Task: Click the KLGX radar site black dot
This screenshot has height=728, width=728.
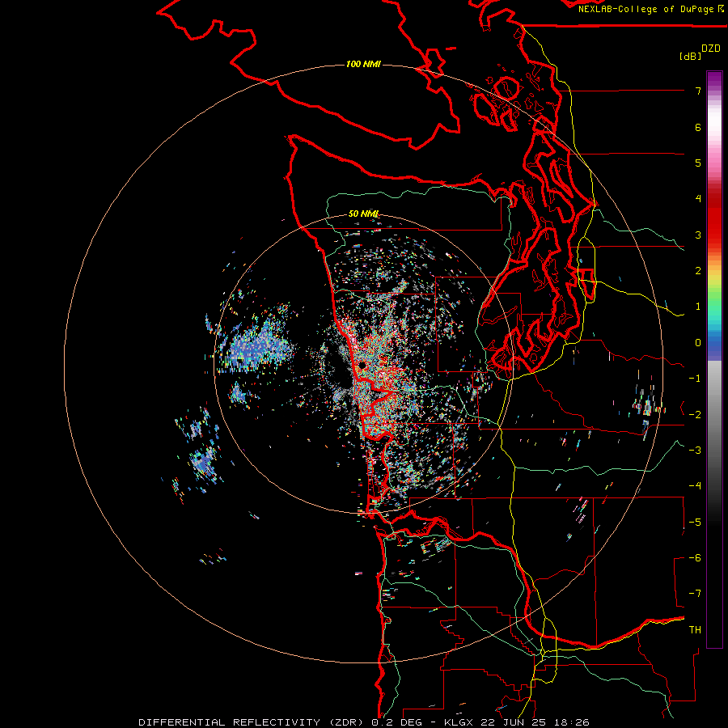Action: tap(362, 366)
